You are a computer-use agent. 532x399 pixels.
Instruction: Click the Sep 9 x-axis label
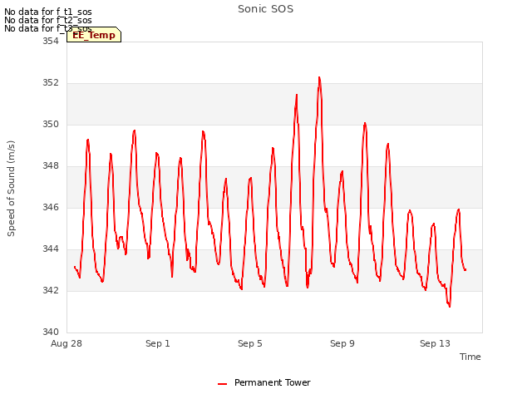[342, 343]
